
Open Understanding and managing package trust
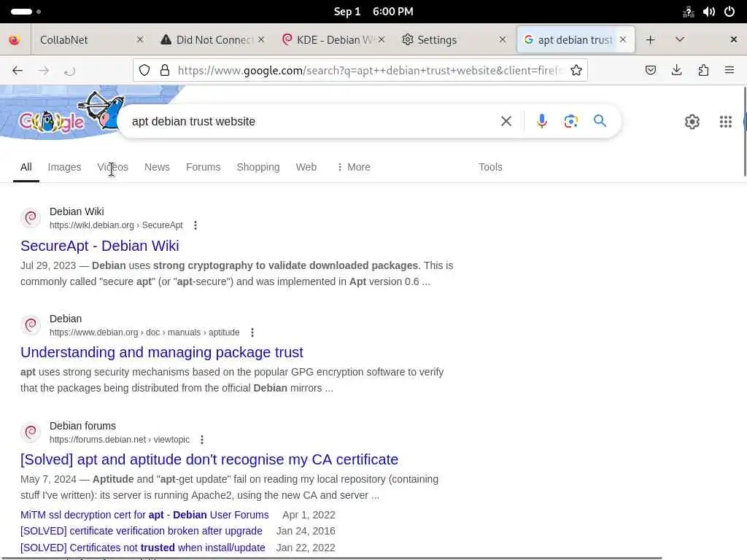click(x=161, y=352)
